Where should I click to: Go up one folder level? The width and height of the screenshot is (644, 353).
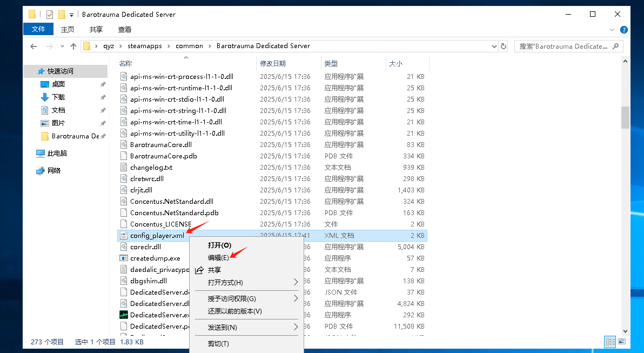pos(73,46)
